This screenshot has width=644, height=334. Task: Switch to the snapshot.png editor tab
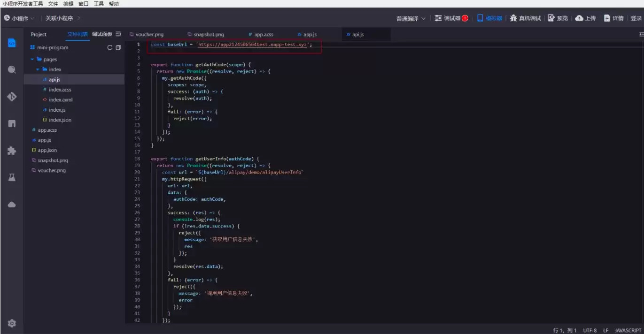click(205, 35)
